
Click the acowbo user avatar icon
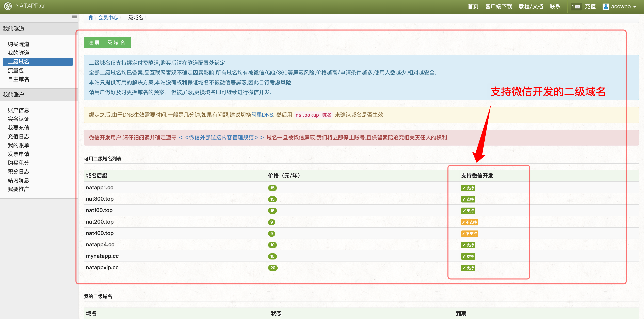605,7
